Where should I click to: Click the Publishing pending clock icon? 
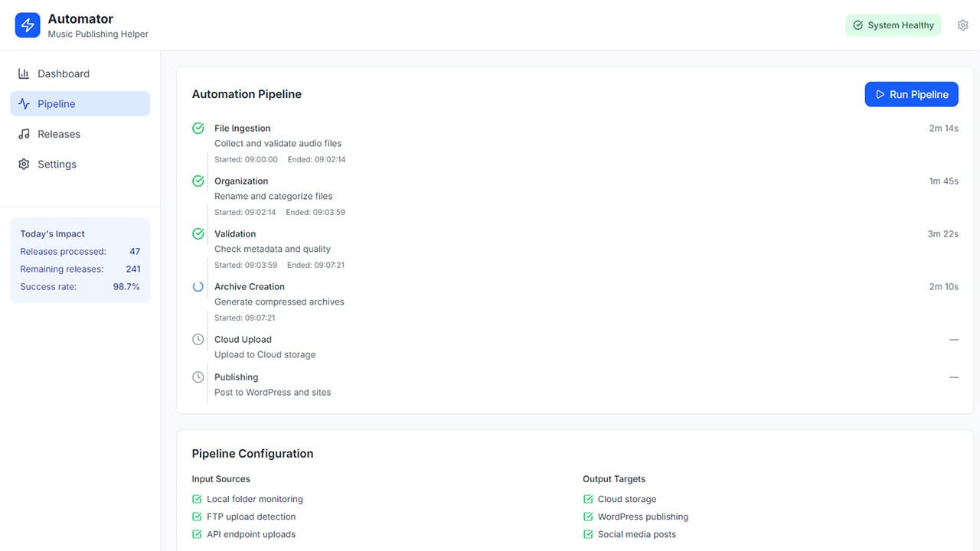coord(198,377)
